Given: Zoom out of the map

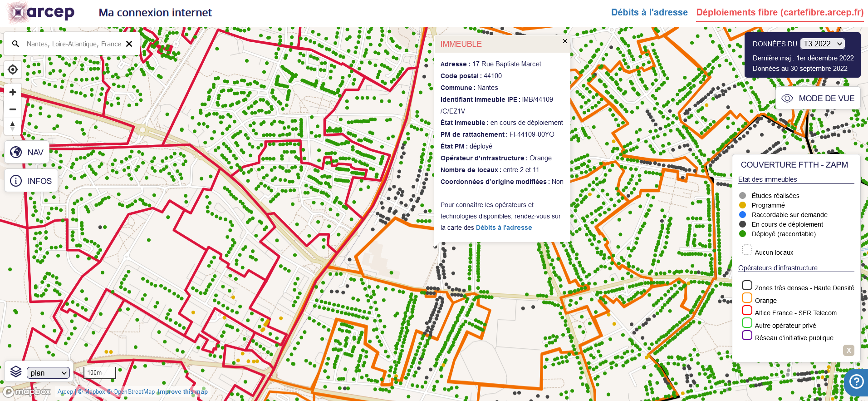Looking at the screenshot, I should [x=13, y=109].
